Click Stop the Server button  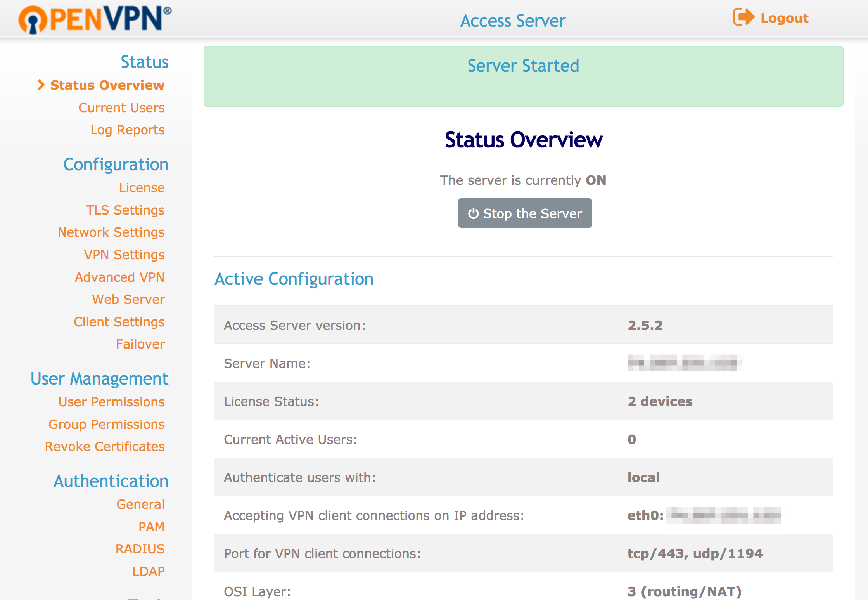(x=525, y=213)
